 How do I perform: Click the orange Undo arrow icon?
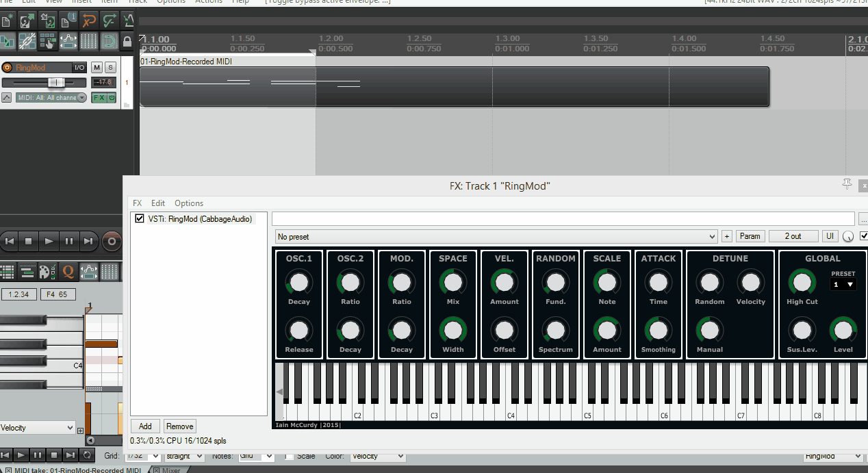[x=88, y=21]
